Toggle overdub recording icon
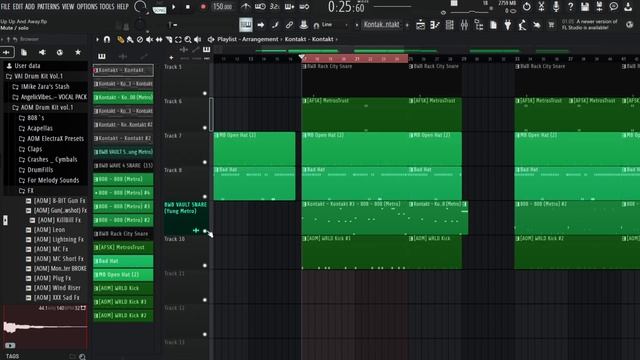 click(x=289, y=7)
